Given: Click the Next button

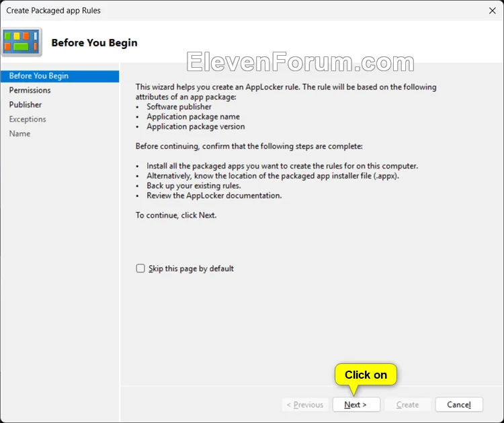Looking at the screenshot, I should 356,404.
